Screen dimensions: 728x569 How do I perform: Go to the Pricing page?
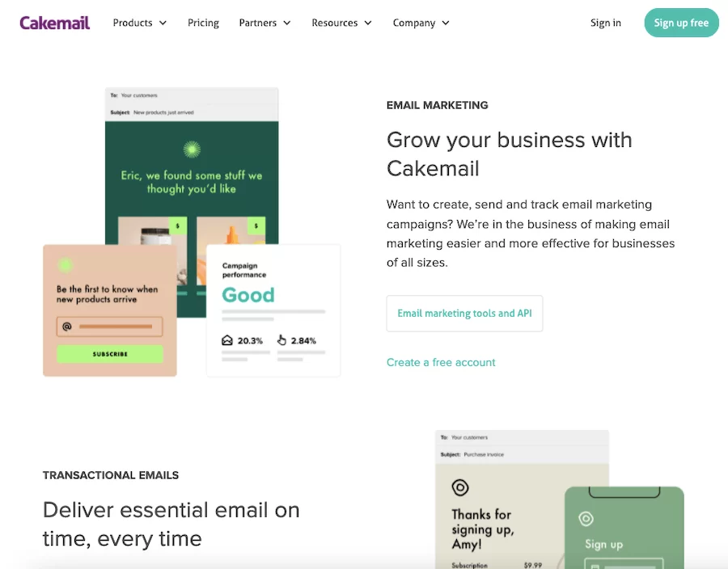203,23
